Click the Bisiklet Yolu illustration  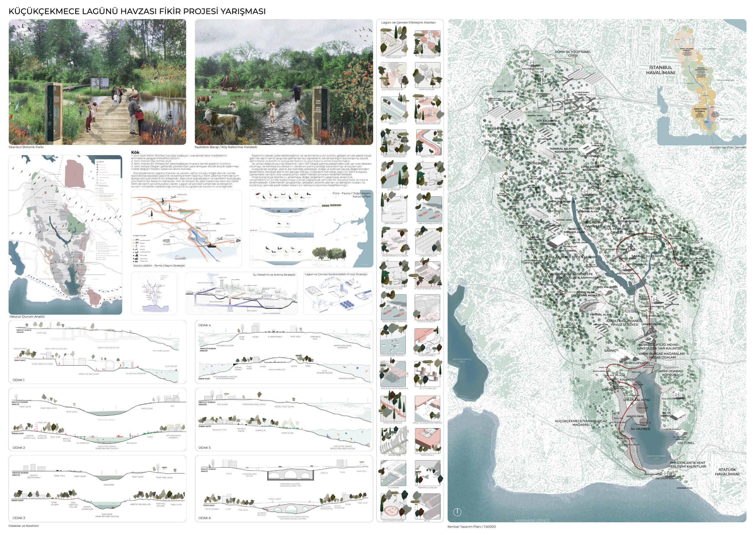tap(429, 142)
